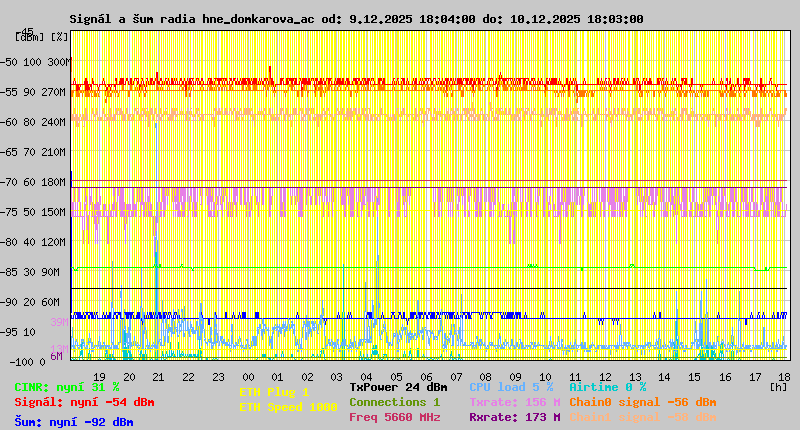The width and height of the screenshot is (800, 430).
Task: Select the Rxrate 173 M legend label
Action: (x=514, y=417)
